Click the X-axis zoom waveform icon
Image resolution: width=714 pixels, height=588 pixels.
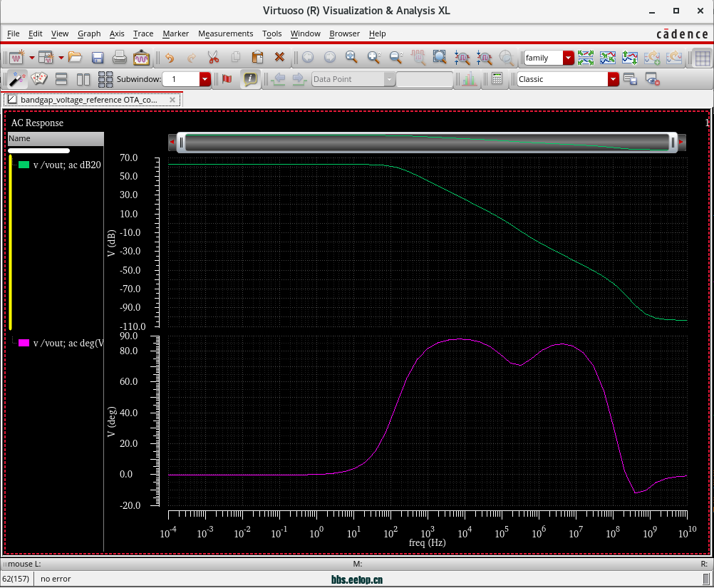pos(462,58)
